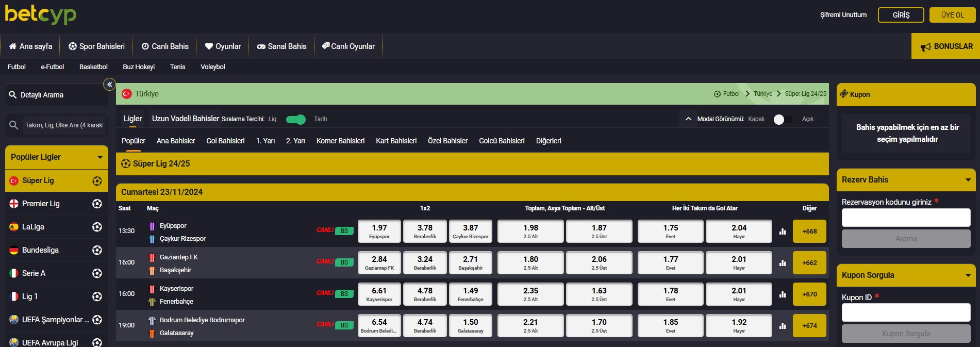This screenshot has height=347, width=980.
Task: Switch to the Korner Bahisleri tab
Action: coord(340,141)
